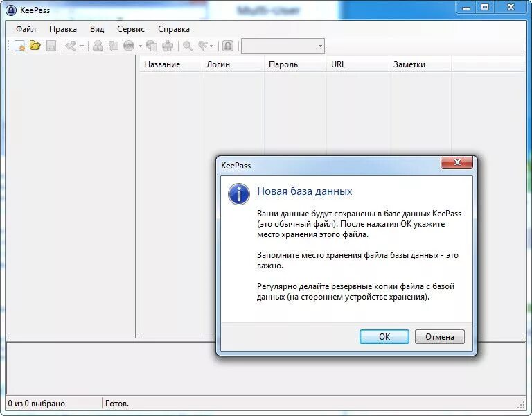This screenshot has width=532, height=416.
Task: Sort by the Логин column header
Action: tap(233, 64)
